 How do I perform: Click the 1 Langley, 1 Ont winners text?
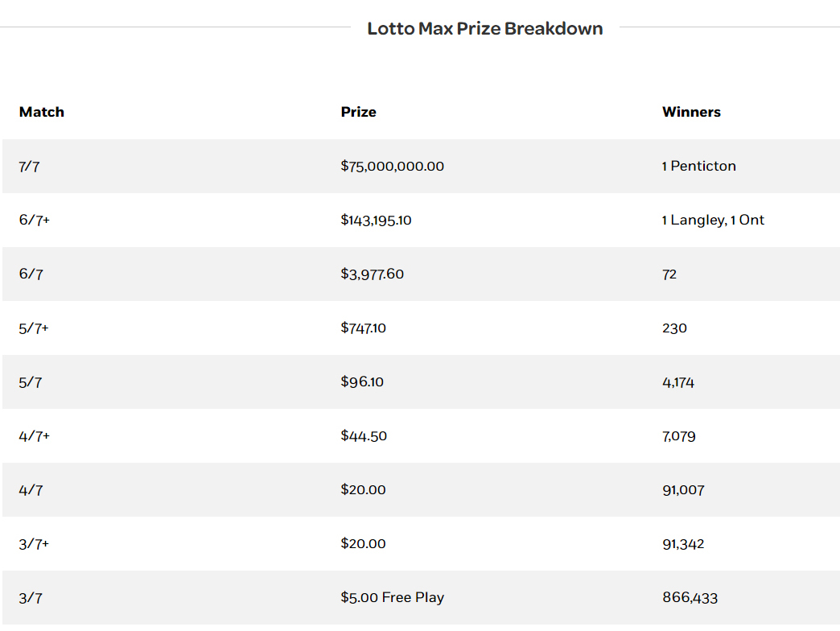713,221
